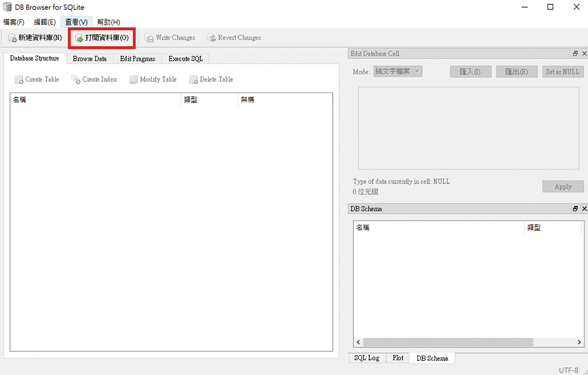588x375 pixels.
Task: Click the Set as NULL button
Action: click(563, 72)
